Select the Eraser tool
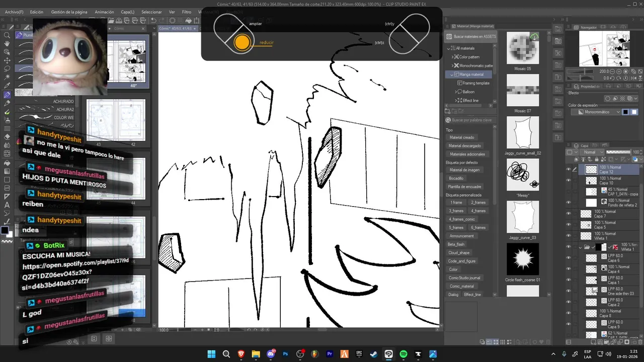 click(7, 137)
